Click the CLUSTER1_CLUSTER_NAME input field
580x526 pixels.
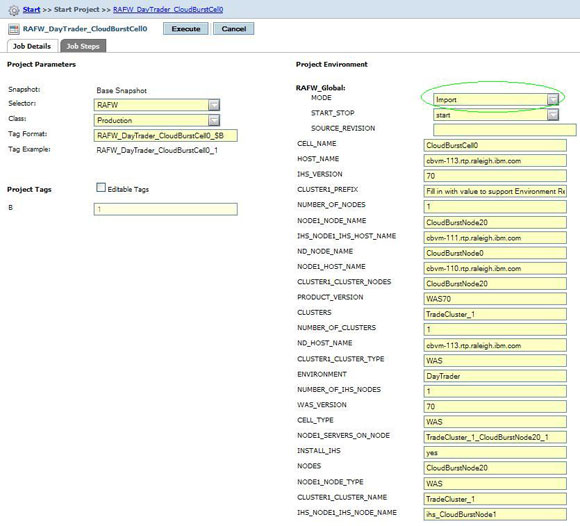click(x=495, y=499)
